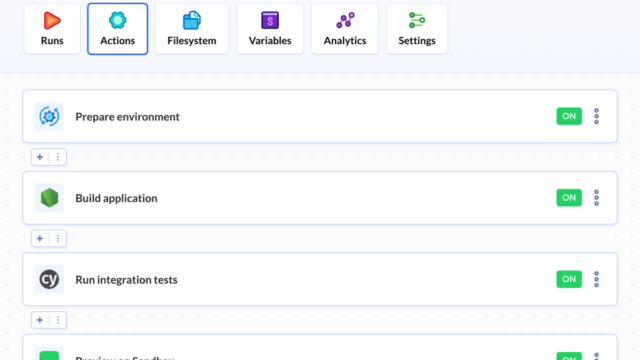Open the Runs tab

(x=52, y=29)
